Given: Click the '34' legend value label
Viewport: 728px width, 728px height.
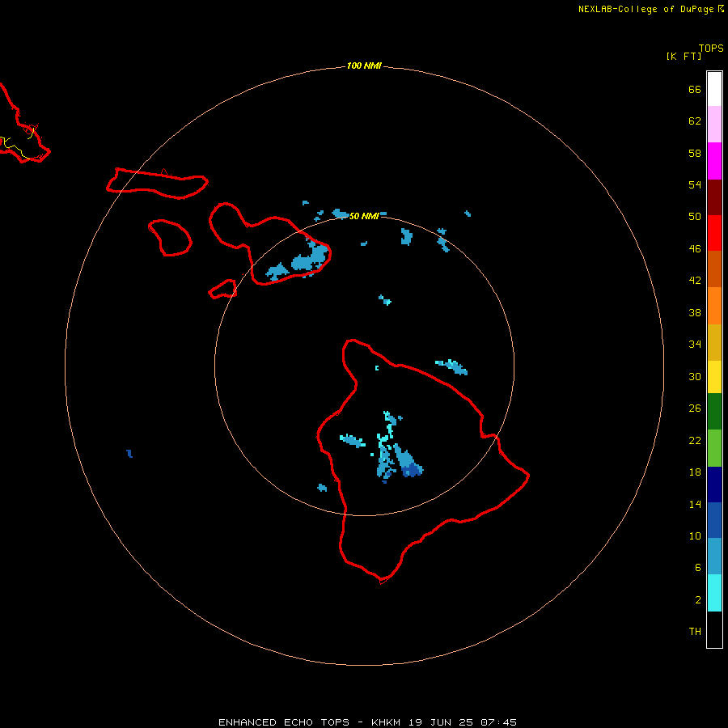Looking at the screenshot, I should pyautogui.click(x=695, y=345).
